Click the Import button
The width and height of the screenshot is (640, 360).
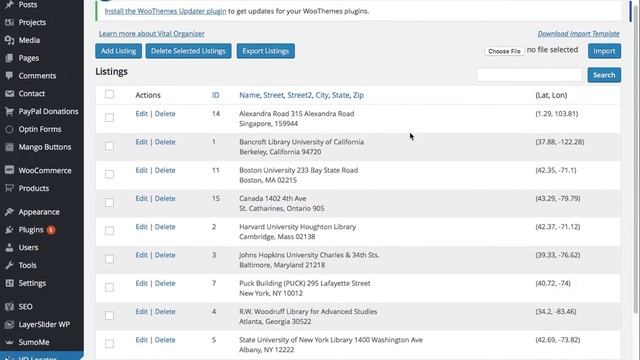(604, 51)
